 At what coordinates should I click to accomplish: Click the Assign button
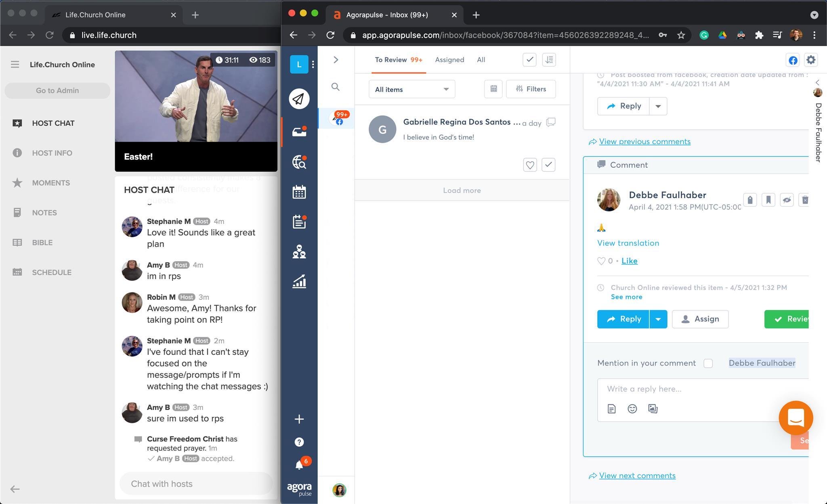click(700, 319)
